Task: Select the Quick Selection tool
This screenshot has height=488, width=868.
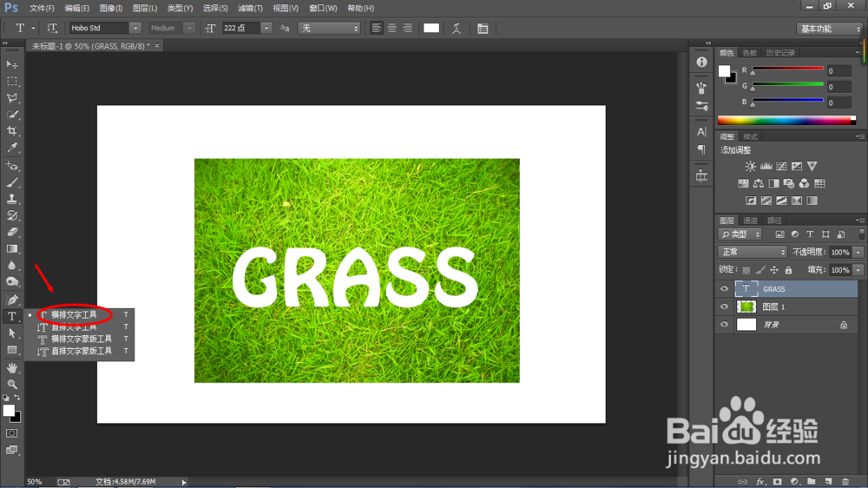Action: coord(11,114)
